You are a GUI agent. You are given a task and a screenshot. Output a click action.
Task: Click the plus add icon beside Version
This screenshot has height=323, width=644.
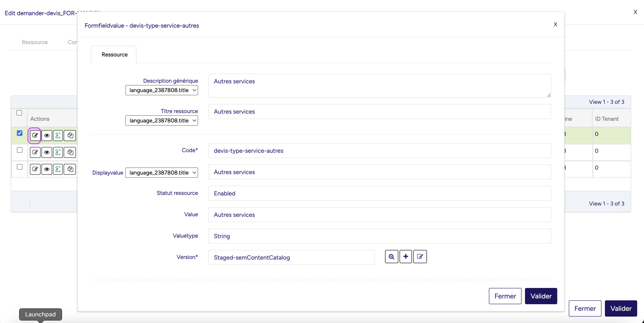pyautogui.click(x=406, y=257)
